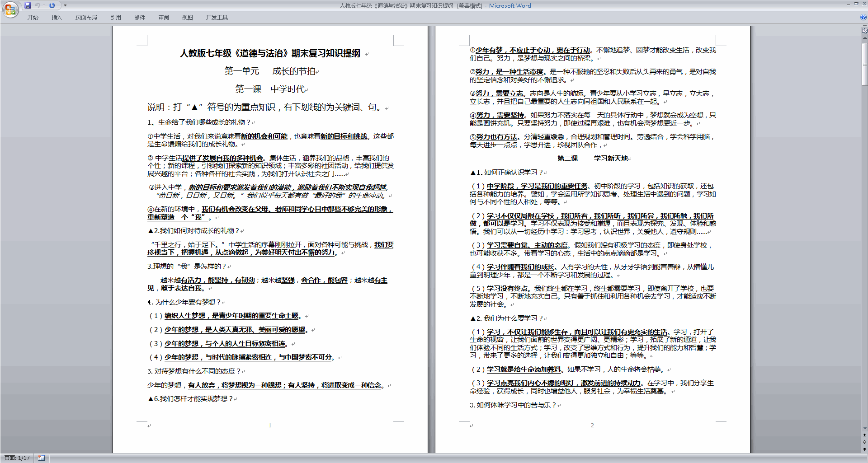
Task: Click the Save icon in quick access toolbar
Action: pos(28,5)
